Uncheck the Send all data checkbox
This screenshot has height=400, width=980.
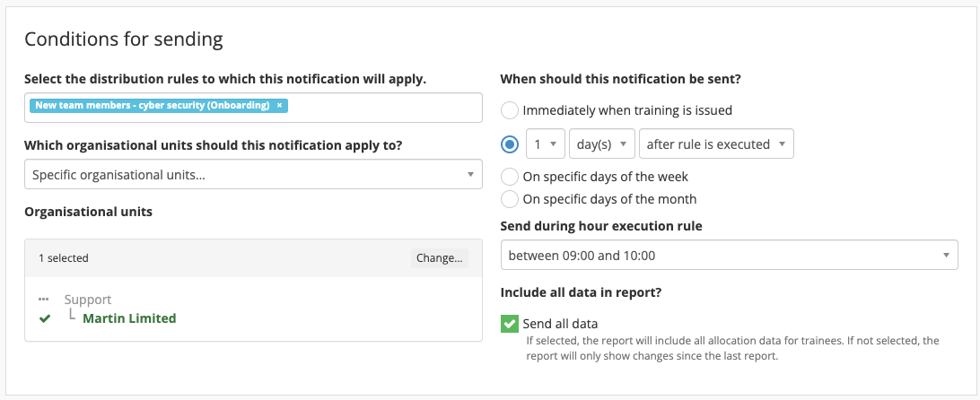tap(510, 324)
